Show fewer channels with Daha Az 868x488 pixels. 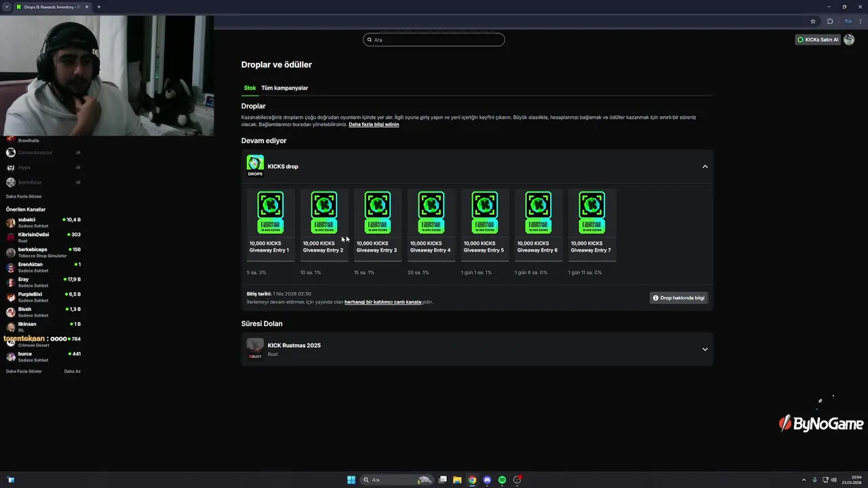(73, 371)
